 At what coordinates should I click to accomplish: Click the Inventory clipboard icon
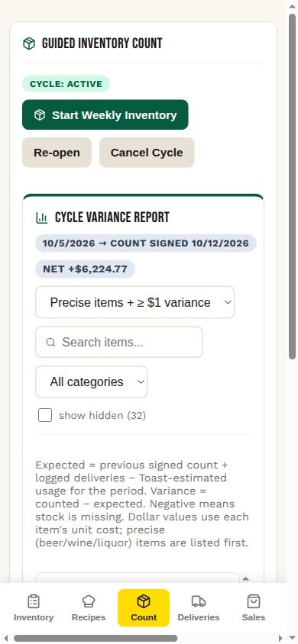(x=34, y=601)
